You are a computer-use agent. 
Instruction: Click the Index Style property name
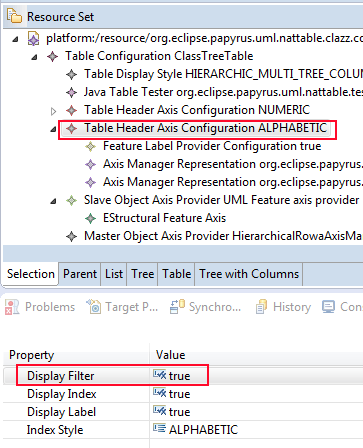click(x=55, y=430)
